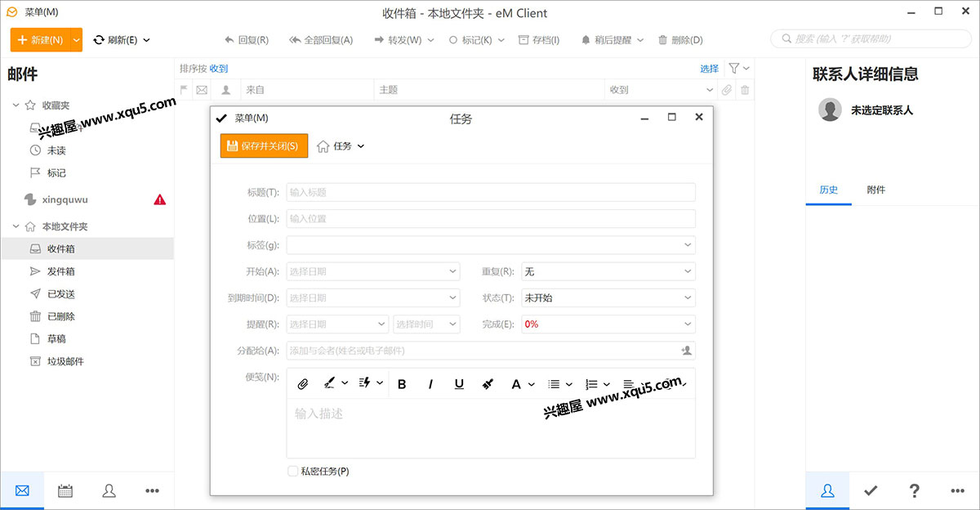The height and width of the screenshot is (510, 980).
Task: Click into the task description text area
Action: click(491, 428)
